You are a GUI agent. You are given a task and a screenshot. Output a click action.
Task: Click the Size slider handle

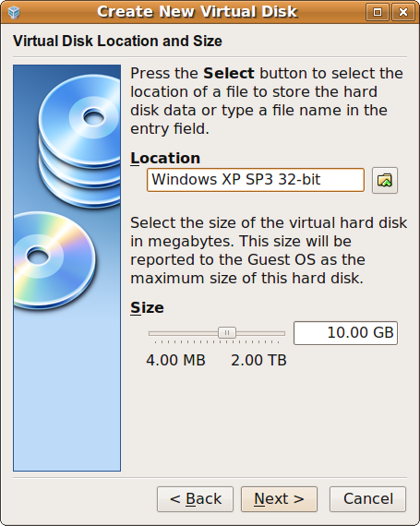[x=227, y=333]
